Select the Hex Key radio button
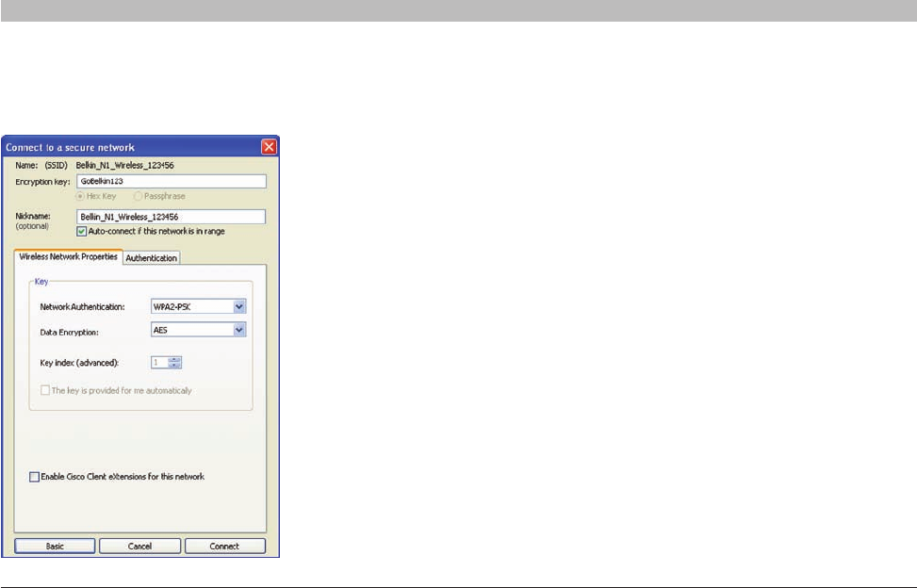The height and width of the screenshot is (588, 917). tap(80, 196)
